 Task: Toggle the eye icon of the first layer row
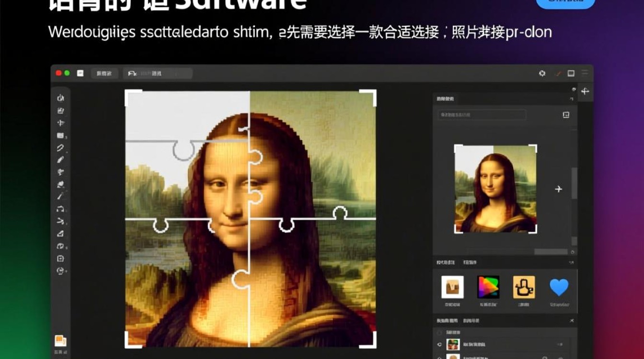[439, 344]
